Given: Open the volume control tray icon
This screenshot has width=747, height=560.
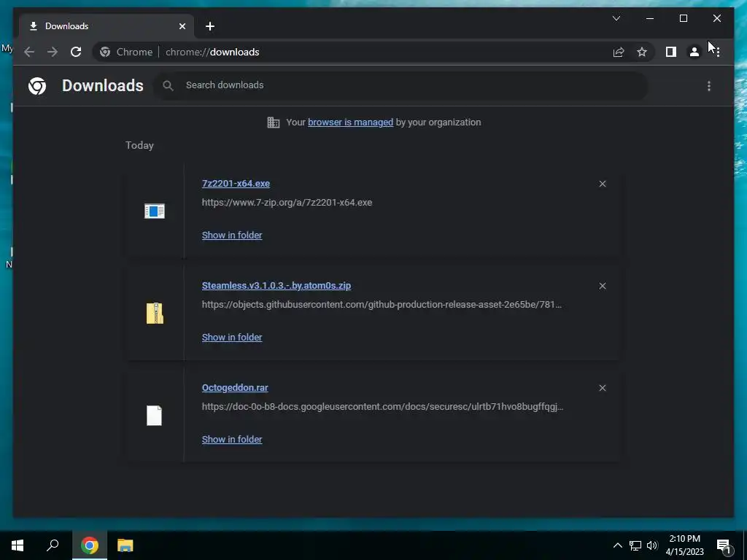Looking at the screenshot, I should pos(652,545).
